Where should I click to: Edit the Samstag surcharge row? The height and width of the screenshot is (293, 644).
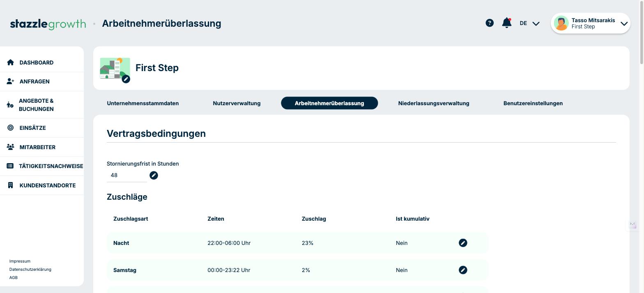(463, 270)
